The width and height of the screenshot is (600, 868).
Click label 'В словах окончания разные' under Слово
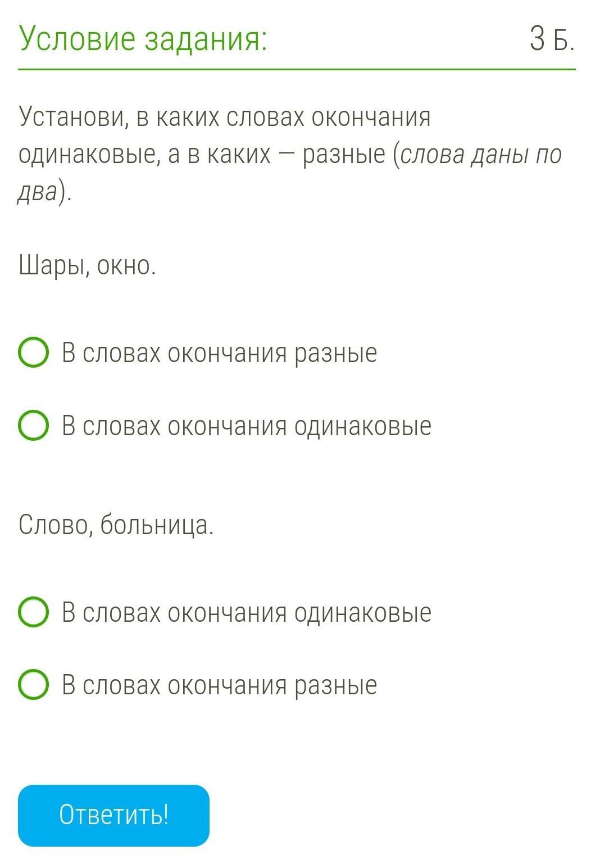click(219, 685)
